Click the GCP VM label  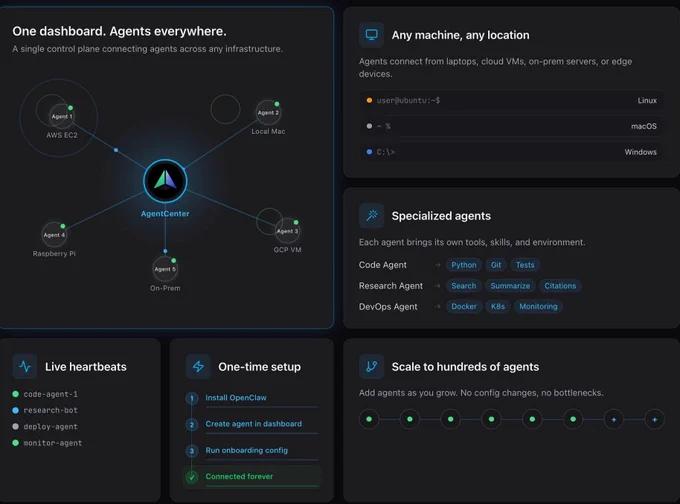pos(287,249)
